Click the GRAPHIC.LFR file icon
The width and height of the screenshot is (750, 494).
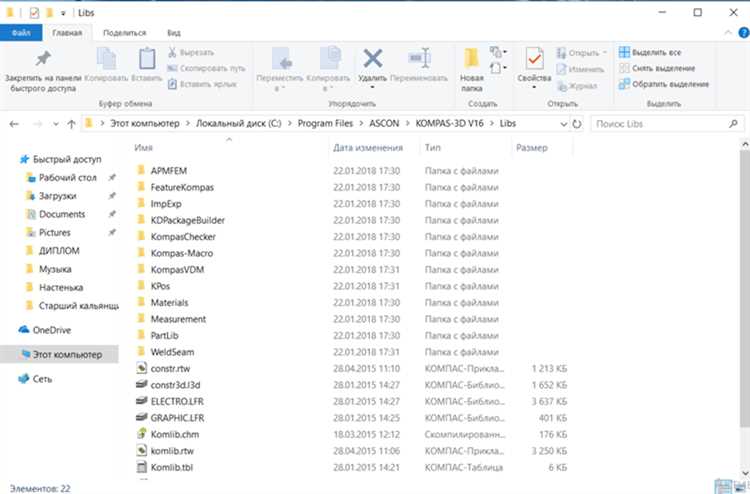click(141, 417)
